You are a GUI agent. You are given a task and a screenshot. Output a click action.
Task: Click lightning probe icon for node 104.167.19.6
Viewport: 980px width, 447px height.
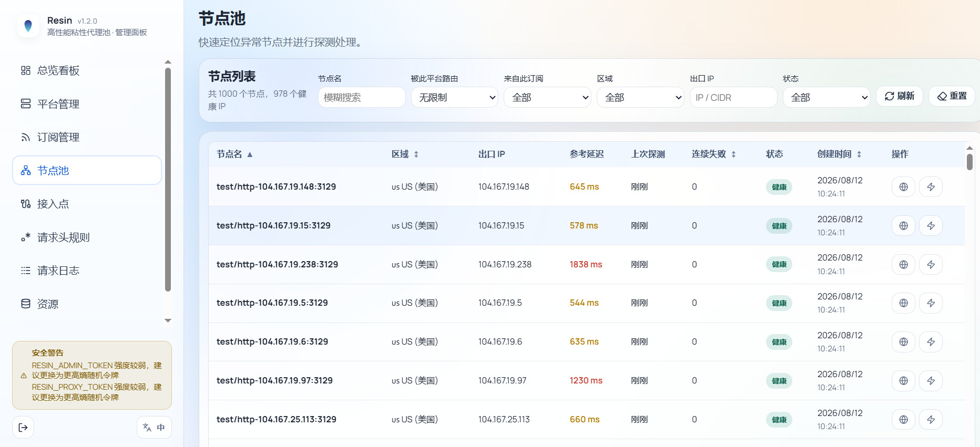pyautogui.click(x=931, y=342)
